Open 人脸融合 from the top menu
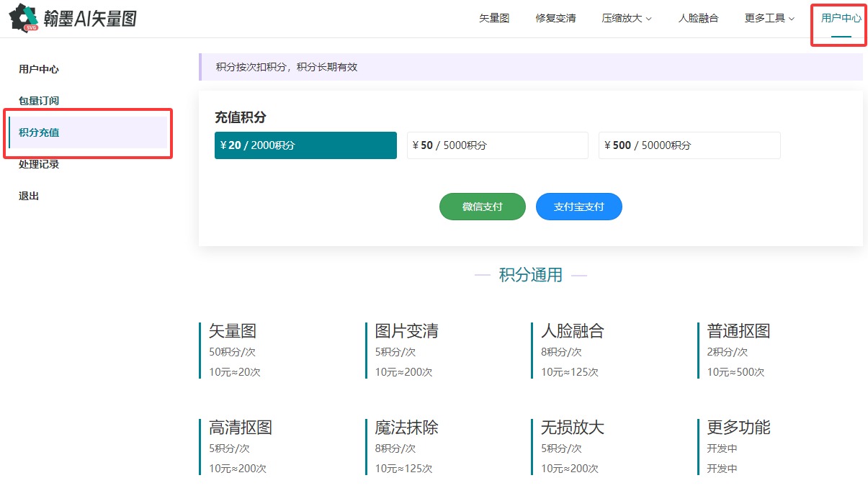 point(698,19)
